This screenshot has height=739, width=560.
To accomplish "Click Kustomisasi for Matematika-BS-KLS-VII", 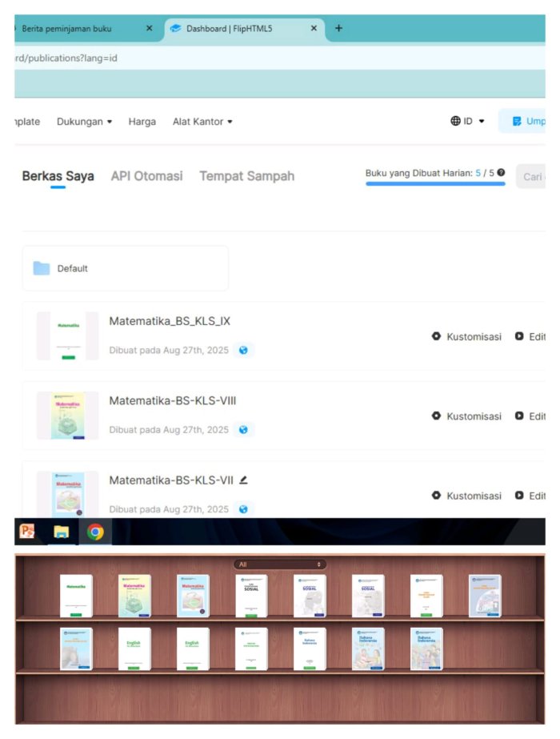I will 466,496.
